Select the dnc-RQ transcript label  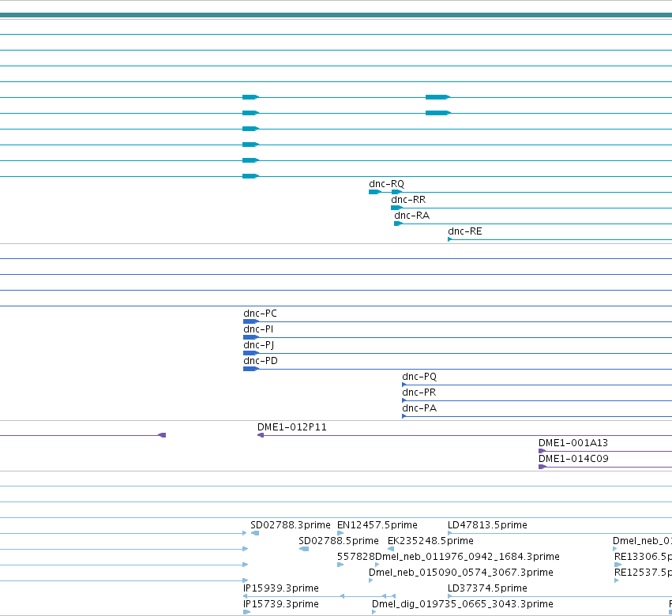[386, 184]
